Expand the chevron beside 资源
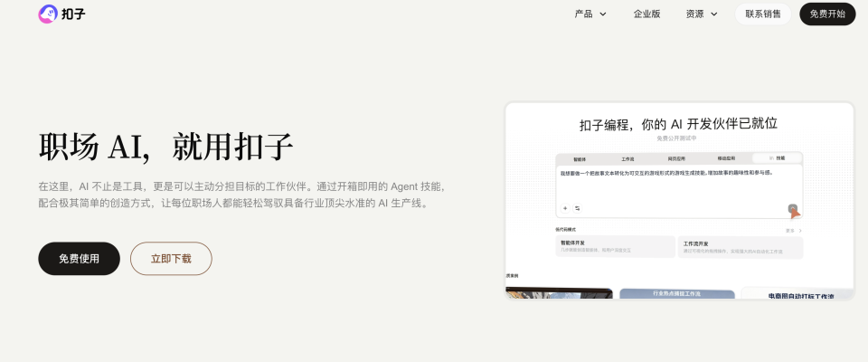Screen dimensions: 868x362 pos(714,14)
